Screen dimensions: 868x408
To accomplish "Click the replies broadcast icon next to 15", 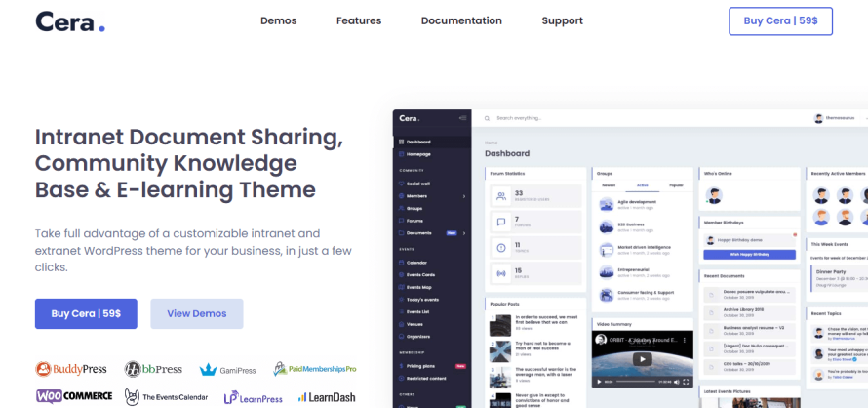I will pyautogui.click(x=501, y=272).
